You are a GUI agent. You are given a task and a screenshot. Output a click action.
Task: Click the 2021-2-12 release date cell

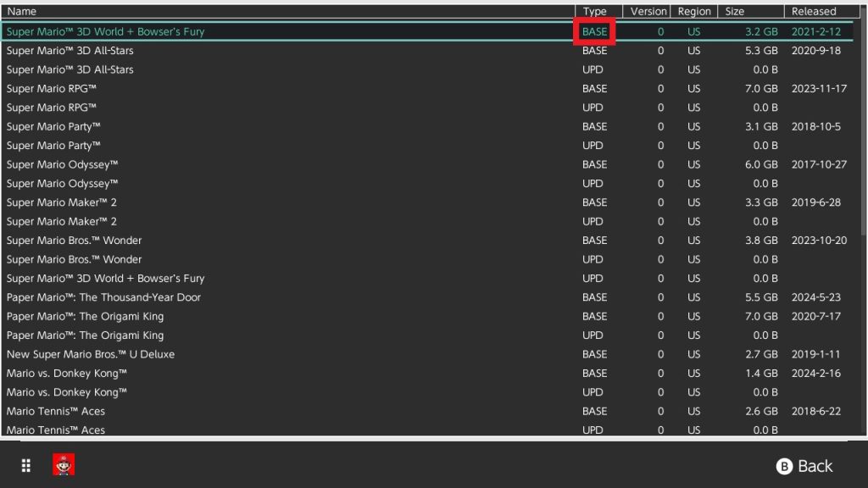tap(816, 31)
